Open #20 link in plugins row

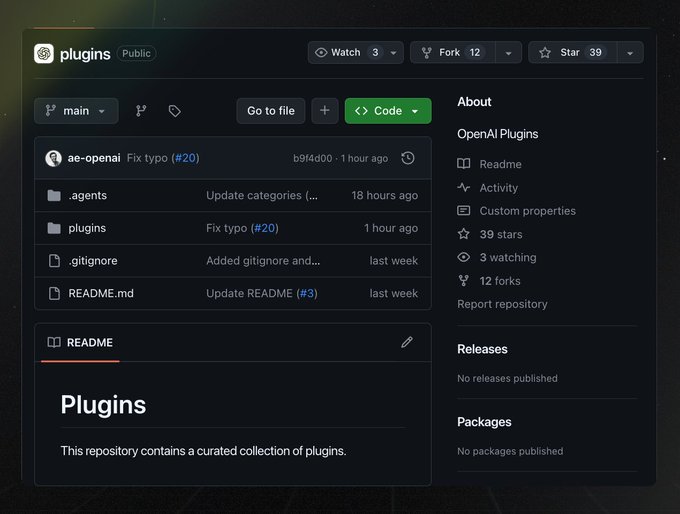pos(264,228)
